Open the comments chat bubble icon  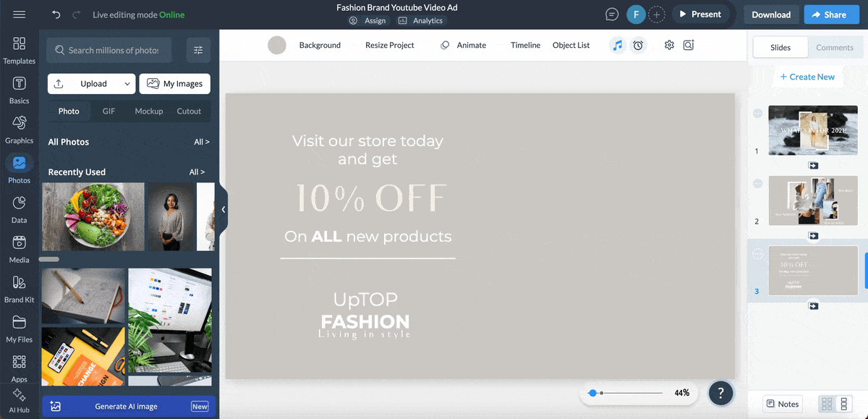(x=612, y=14)
